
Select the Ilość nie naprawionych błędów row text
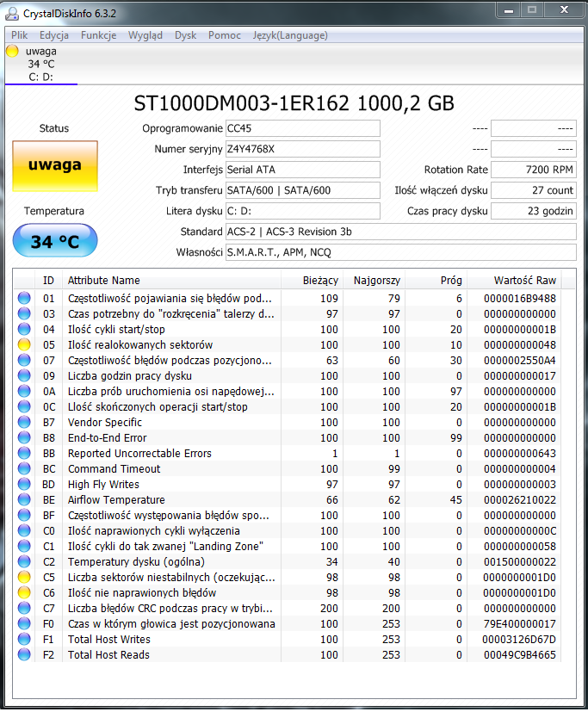[x=142, y=592]
